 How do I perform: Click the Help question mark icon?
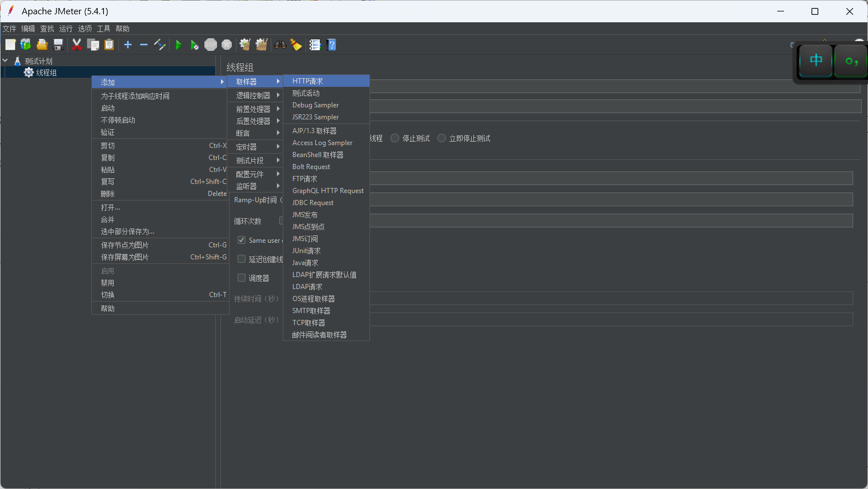coord(331,45)
